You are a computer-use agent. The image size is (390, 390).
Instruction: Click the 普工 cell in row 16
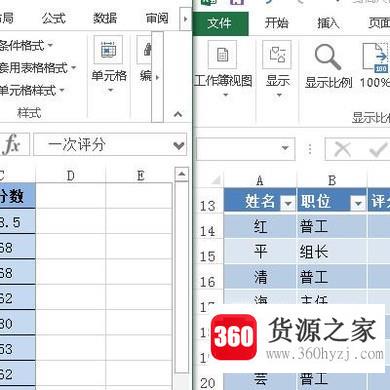click(x=332, y=277)
